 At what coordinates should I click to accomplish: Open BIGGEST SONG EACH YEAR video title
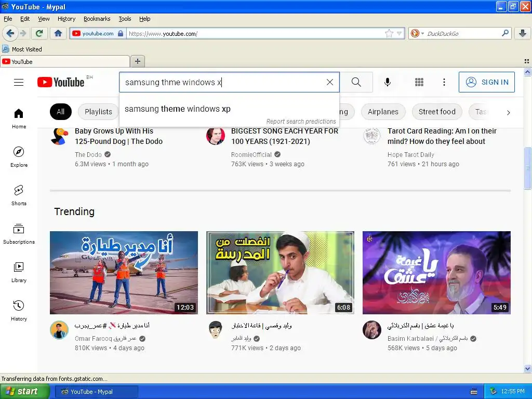tap(285, 136)
